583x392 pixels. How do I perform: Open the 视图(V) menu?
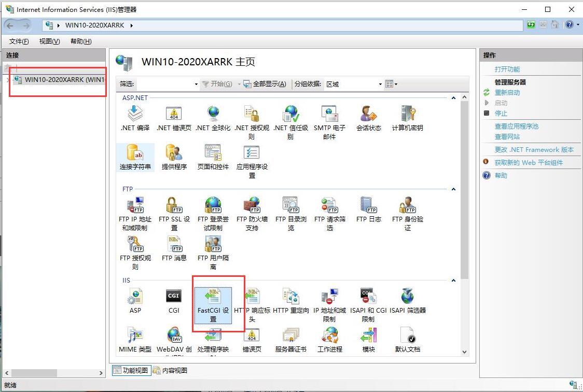[x=50, y=41]
